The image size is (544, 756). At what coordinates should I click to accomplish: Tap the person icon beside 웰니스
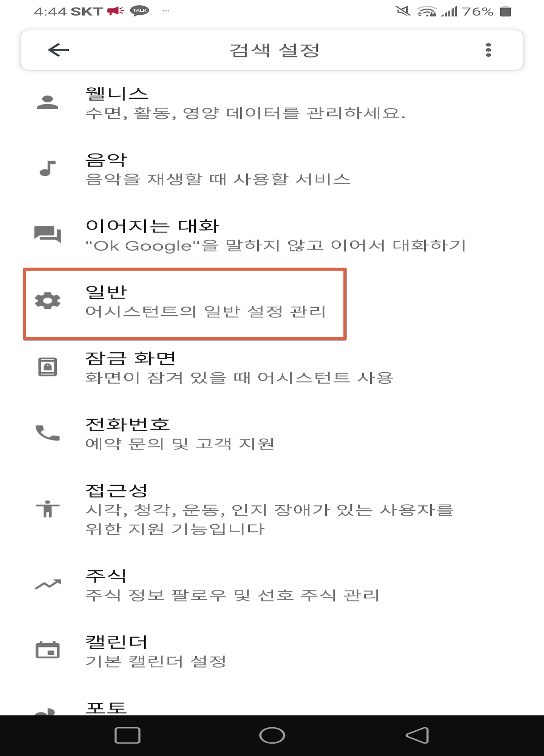[48, 102]
